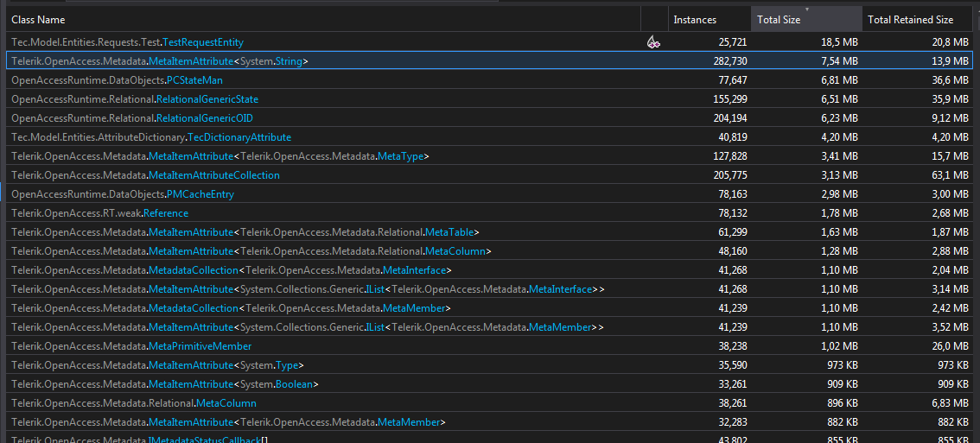Open the Relational.MetaColumn class row
The height and width of the screenshot is (443, 980).
coord(226,403)
